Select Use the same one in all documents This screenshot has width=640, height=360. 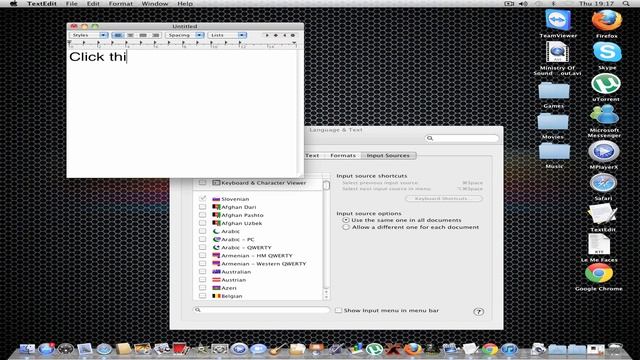(346, 220)
